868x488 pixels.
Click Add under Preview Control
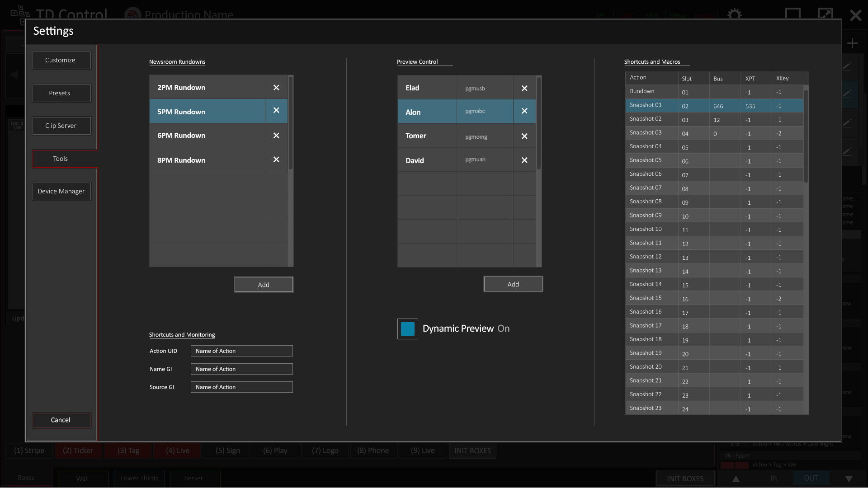click(513, 284)
